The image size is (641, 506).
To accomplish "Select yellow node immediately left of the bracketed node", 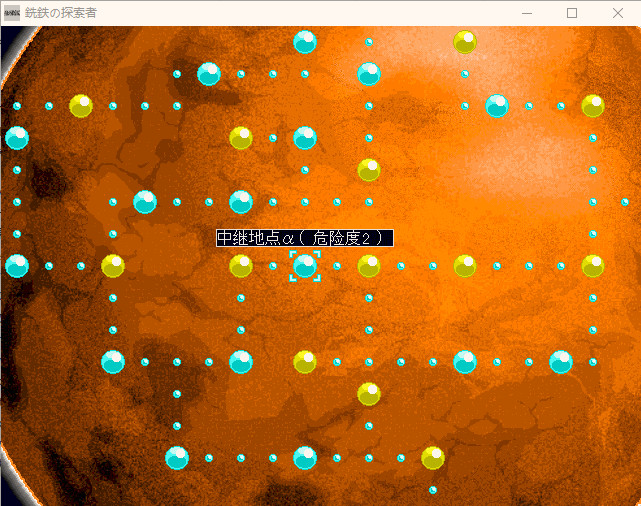I will 241,266.
